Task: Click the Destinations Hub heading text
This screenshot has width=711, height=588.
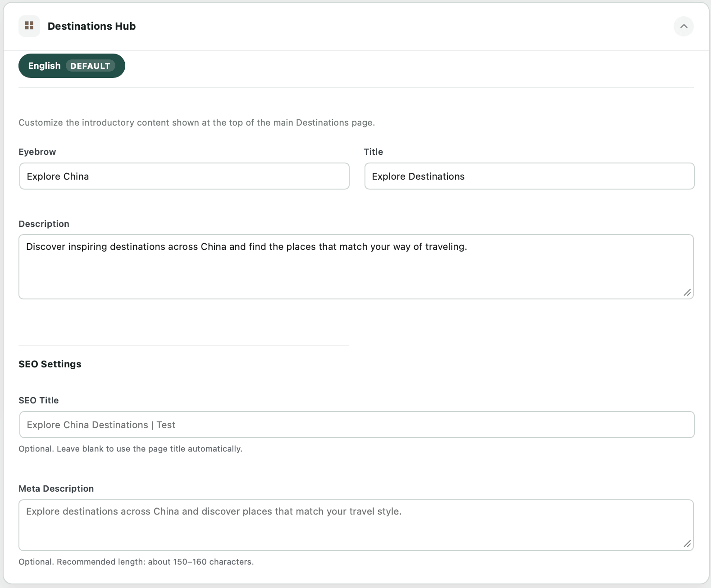Action: (91, 26)
